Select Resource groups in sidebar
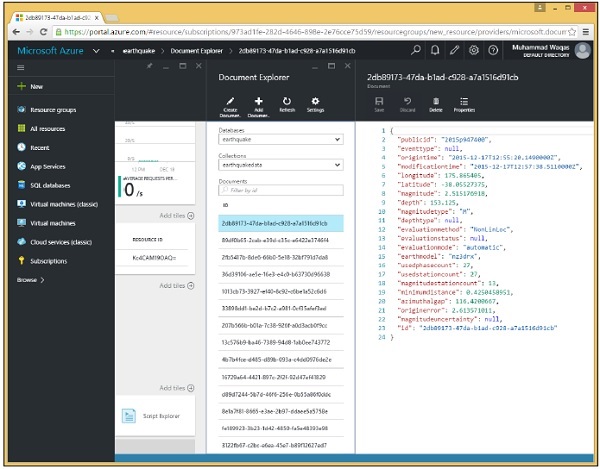Image resolution: width=600 pixels, height=469 pixels. point(50,108)
